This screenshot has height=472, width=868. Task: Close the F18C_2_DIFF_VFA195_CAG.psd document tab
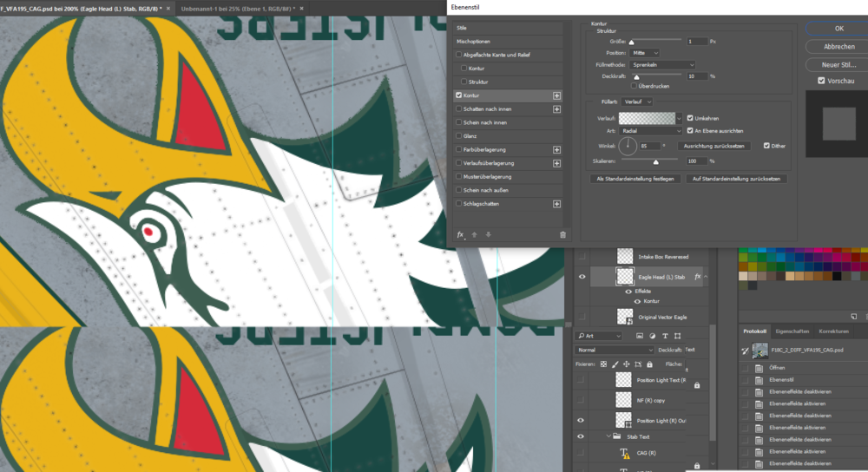(168, 9)
